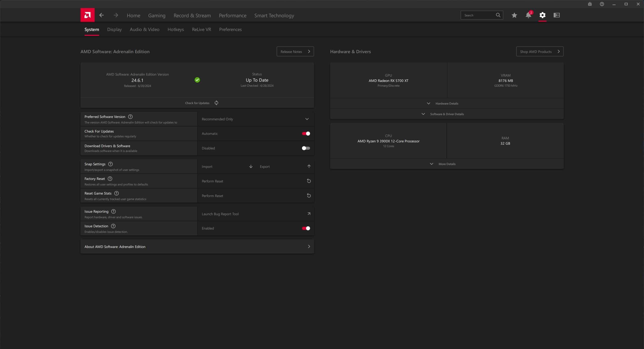This screenshot has width=644, height=349.
Task: Disable the Issue Detection switch
Action: [x=306, y=228]
